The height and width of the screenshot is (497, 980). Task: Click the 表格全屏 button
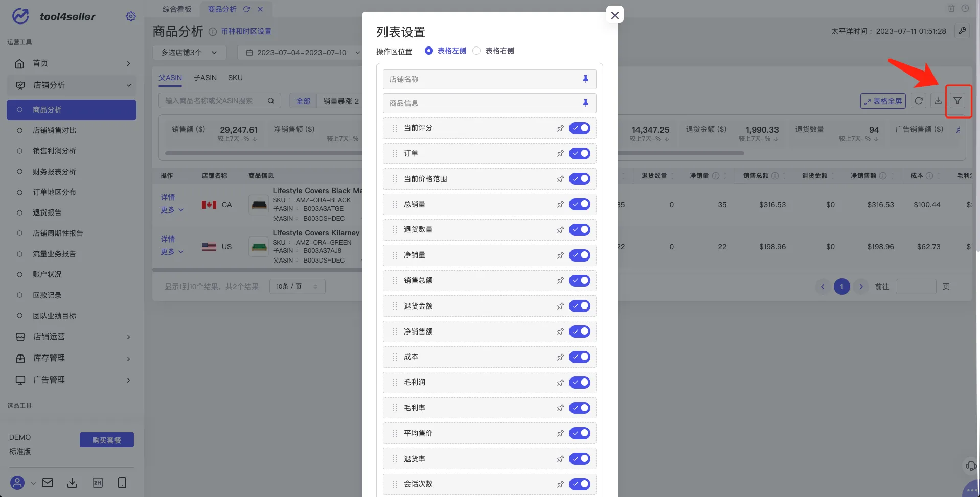(x=883, y=101)
